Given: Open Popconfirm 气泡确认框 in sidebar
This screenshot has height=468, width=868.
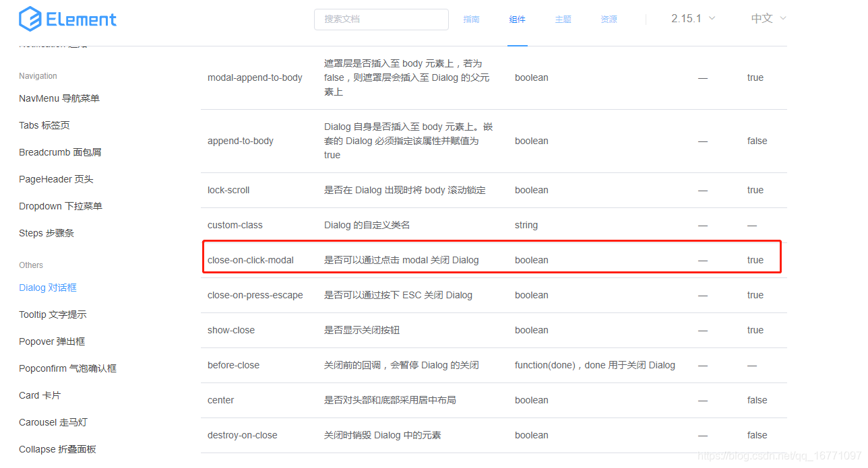Looking at the screenshot, I should tap(67, 368).
